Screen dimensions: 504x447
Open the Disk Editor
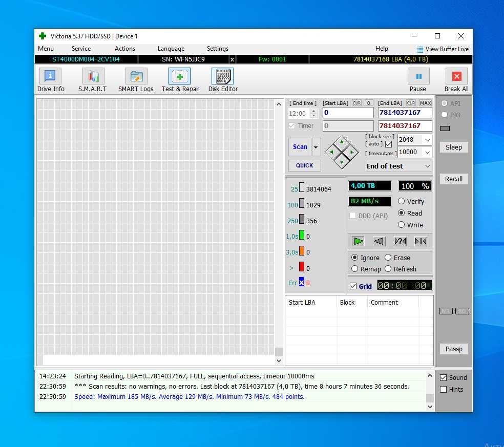(x=223, y=80)
